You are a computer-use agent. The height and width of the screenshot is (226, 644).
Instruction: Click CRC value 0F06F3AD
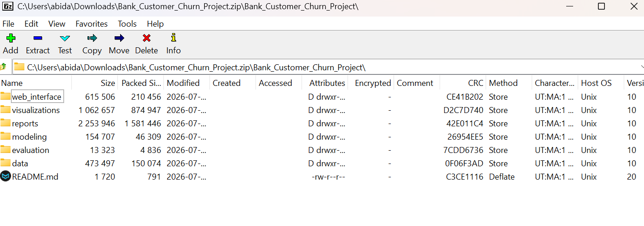point(464,164)
